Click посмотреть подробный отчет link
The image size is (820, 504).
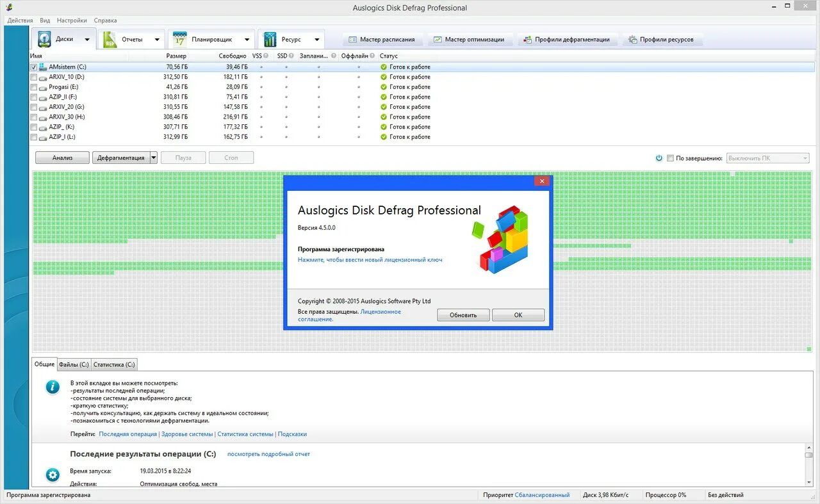point(268,454)
